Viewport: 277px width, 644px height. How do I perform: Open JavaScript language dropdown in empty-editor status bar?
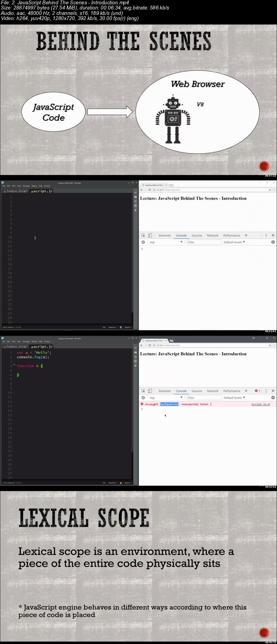click(x=113, y=327)
